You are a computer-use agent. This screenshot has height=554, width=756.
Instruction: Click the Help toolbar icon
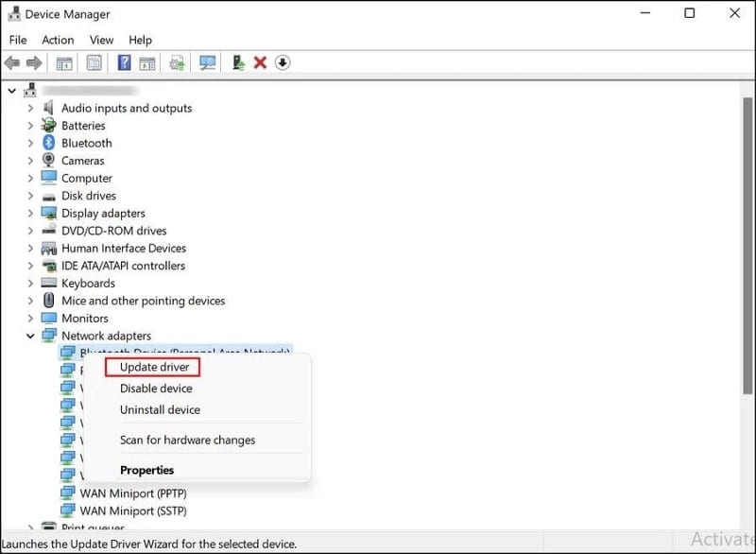(x=123, y=62)
